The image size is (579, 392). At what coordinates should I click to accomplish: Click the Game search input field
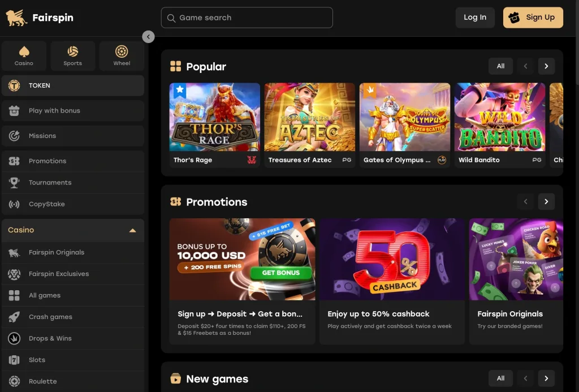247,18
